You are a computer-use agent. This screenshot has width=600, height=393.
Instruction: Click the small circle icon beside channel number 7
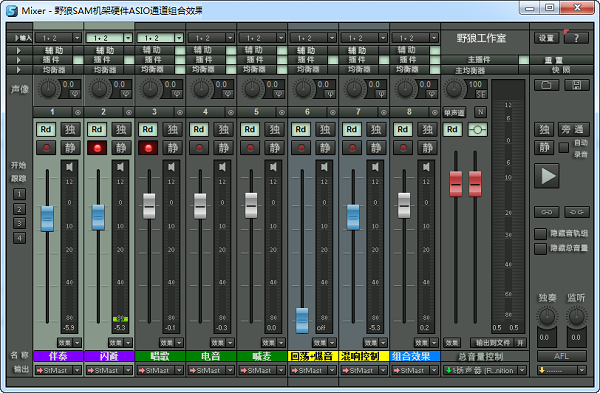383,113
